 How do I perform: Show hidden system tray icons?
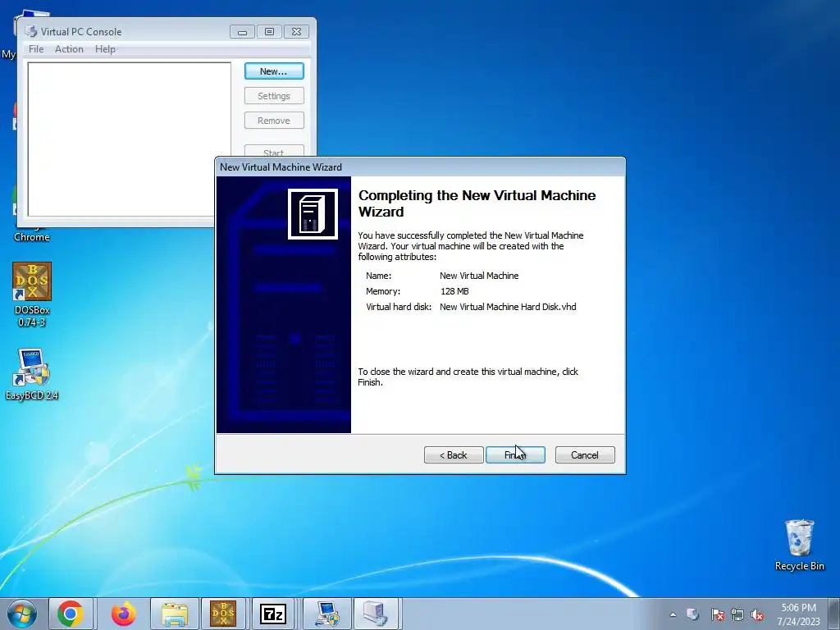click(x=673, y=614)
